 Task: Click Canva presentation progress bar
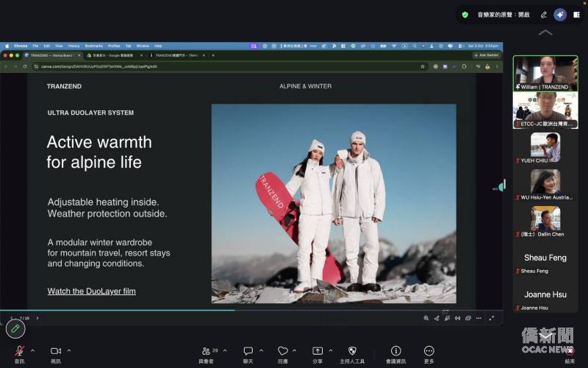coord(251,310)
